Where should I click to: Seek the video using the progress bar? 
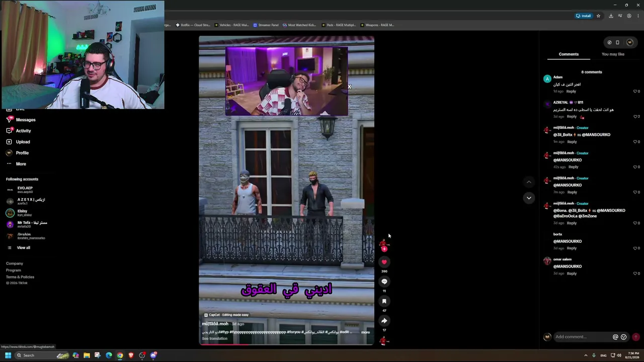(286, 344)
